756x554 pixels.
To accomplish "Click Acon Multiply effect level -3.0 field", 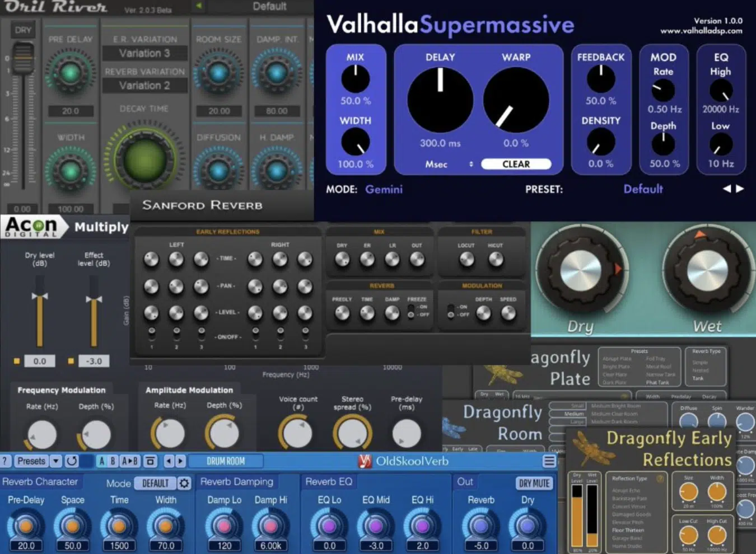I will coord(94,361).
